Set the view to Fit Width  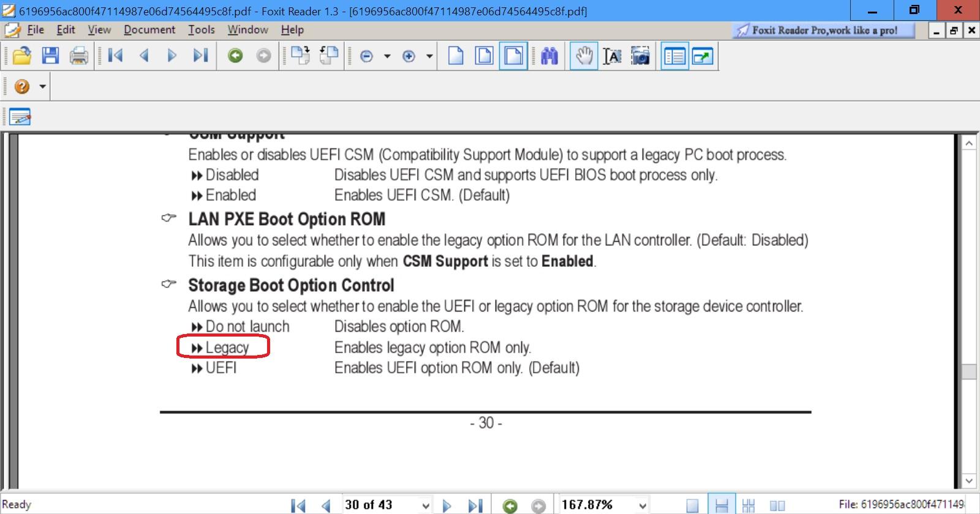514,56
